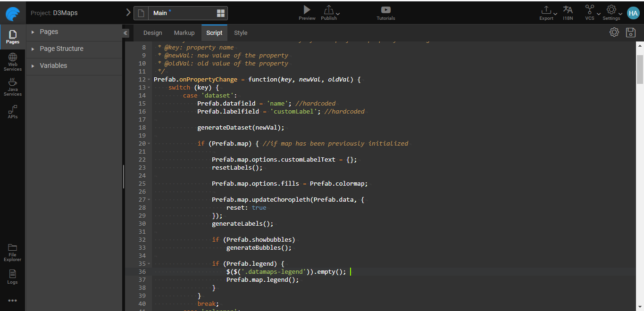
Task: Switch to the Style tab
Action: click(241, 33)
